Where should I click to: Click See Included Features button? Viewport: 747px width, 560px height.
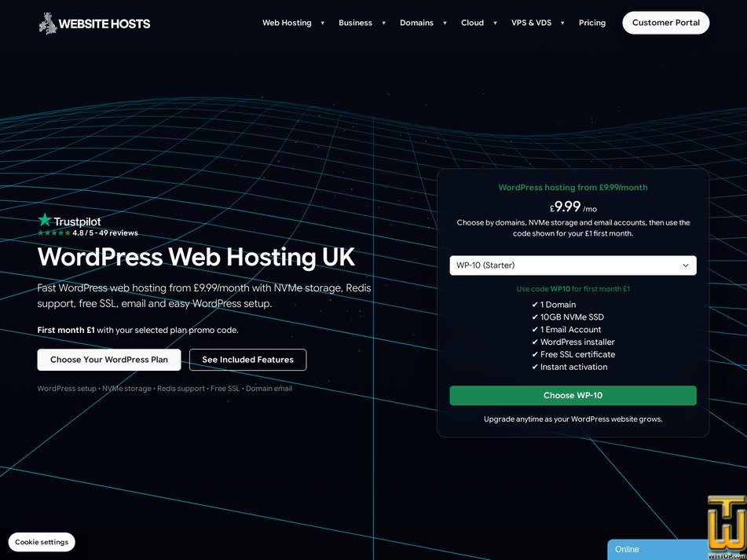coord(247,360)
